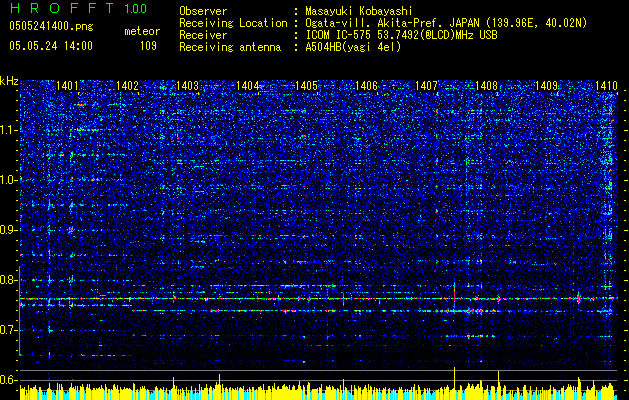The height and width of the screenshot is (400, 629).
Task: Click the 1406 time marker
Action: pos(367,85)
